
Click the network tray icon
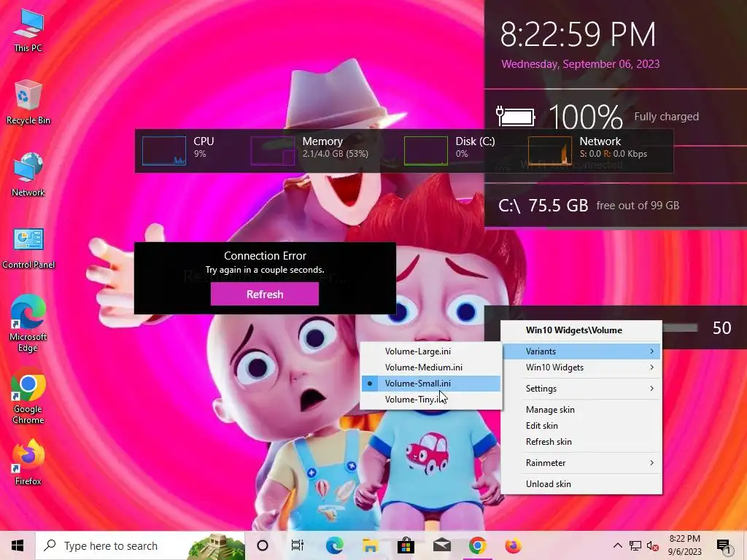point(635,545)
